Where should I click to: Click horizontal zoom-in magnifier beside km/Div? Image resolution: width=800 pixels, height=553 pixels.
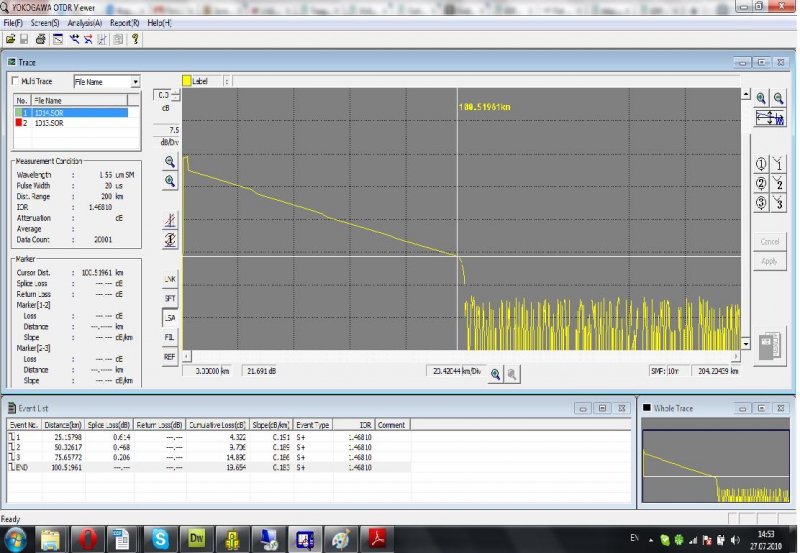[x=495, y=374]
